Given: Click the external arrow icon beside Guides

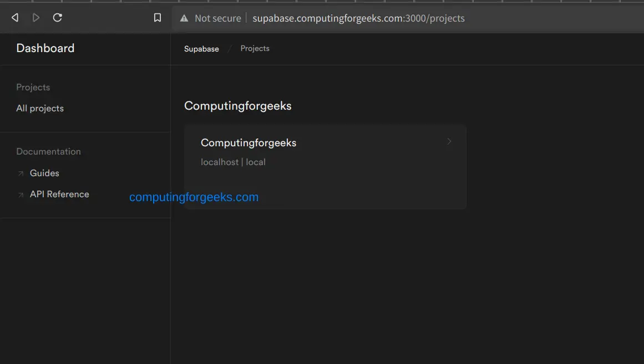Looking at the screenshot, I should point(21,174).
